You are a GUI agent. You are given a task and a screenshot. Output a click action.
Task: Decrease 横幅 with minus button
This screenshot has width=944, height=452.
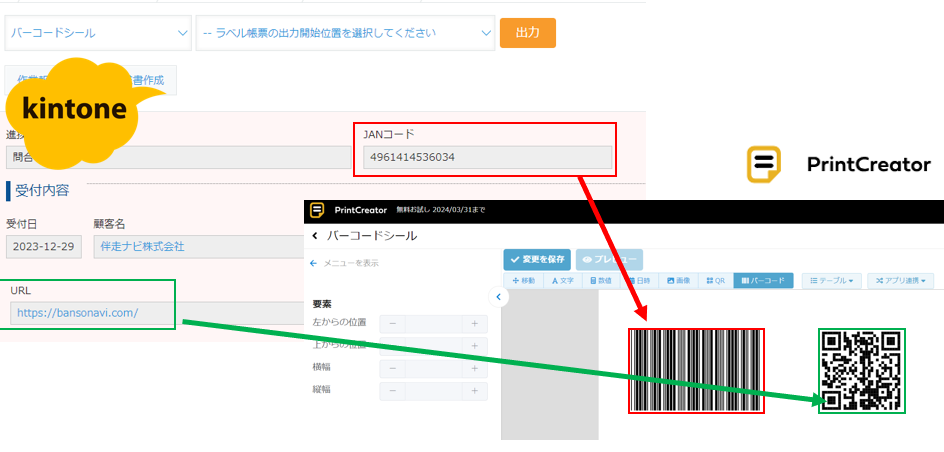393,367
